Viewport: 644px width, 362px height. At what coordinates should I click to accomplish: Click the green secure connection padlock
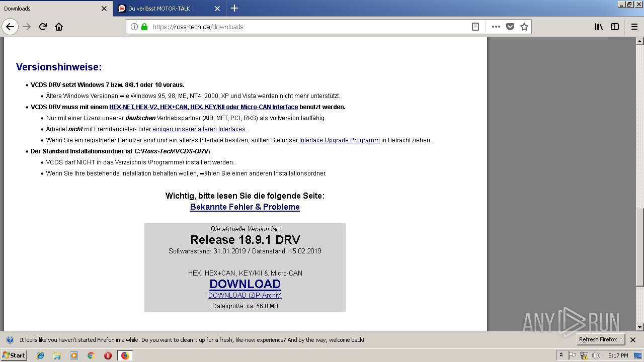(x=144, y=27)
